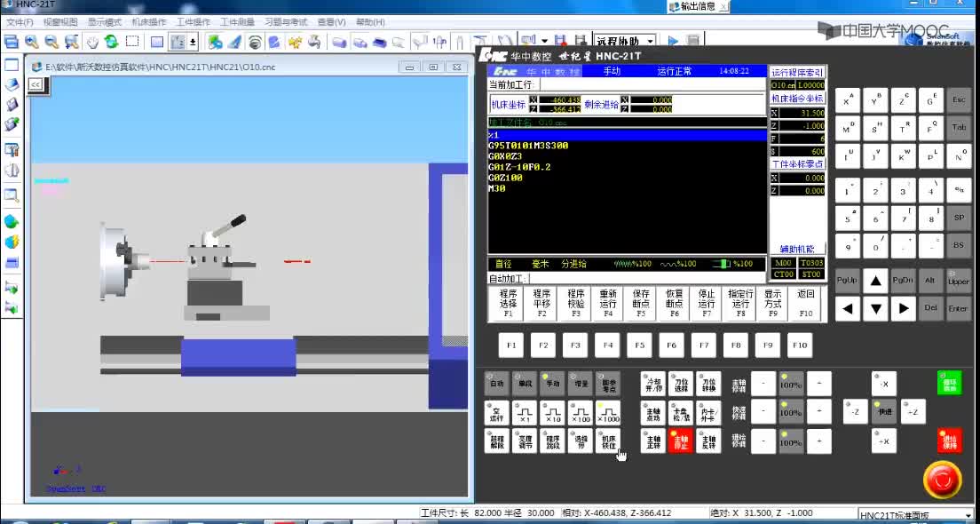Open the 视窗视图 menu
Screen dimensions: 980x524
[x=60, y=22]
